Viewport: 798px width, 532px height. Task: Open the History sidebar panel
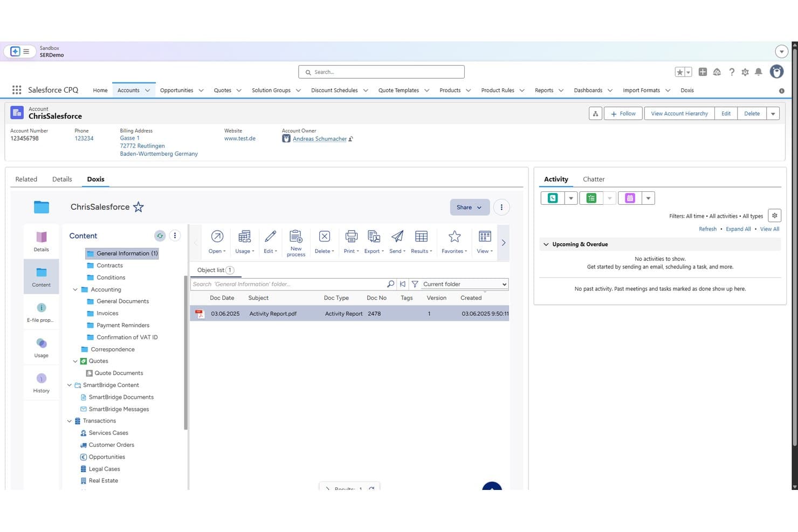click(42, 383)
